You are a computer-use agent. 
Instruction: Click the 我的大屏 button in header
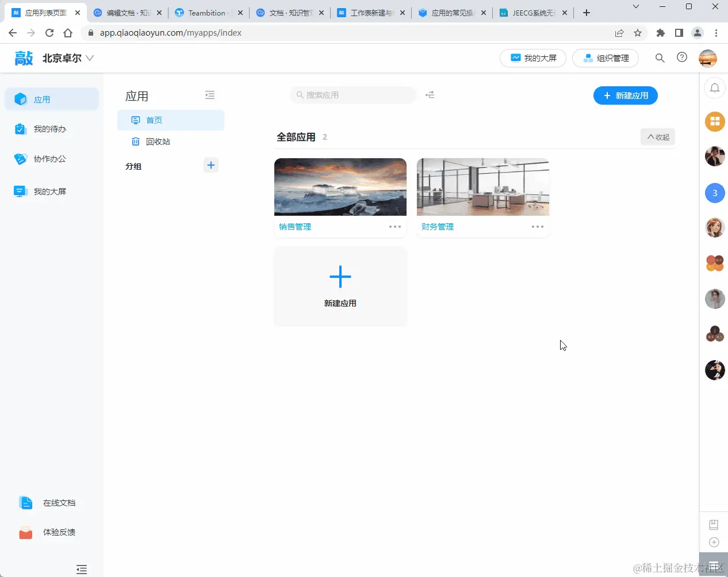[x=533, y=58]
